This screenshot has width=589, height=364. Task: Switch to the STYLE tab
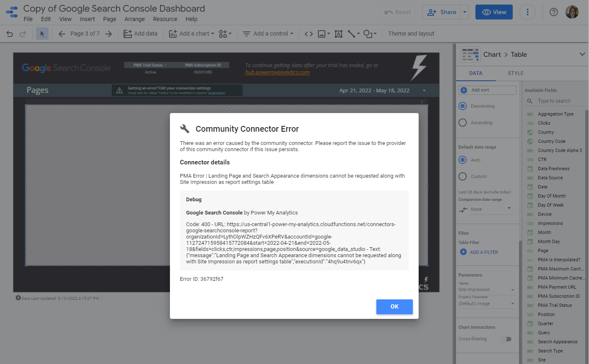tap(515, 73)
